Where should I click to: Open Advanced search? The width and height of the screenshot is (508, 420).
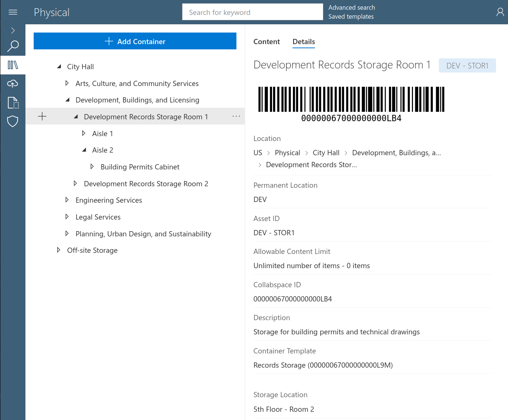[x=352, y=7]
